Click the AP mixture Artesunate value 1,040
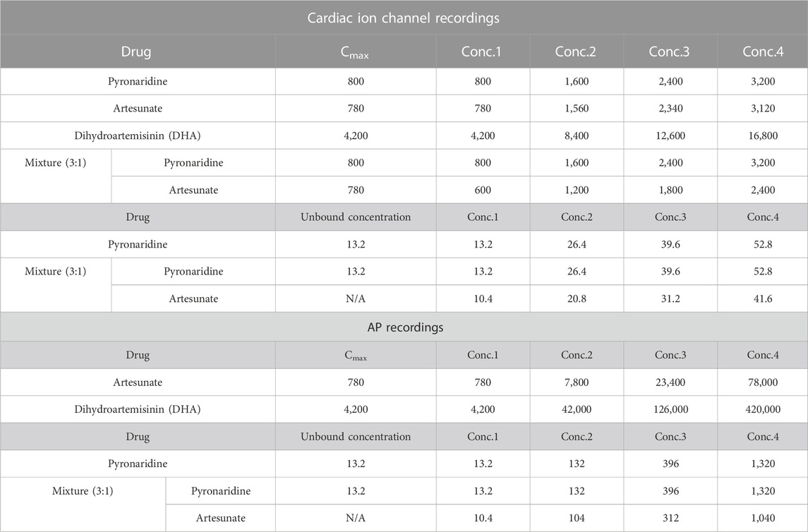Image resolution: width=808 pixels, height=532 pixels. 763,518
